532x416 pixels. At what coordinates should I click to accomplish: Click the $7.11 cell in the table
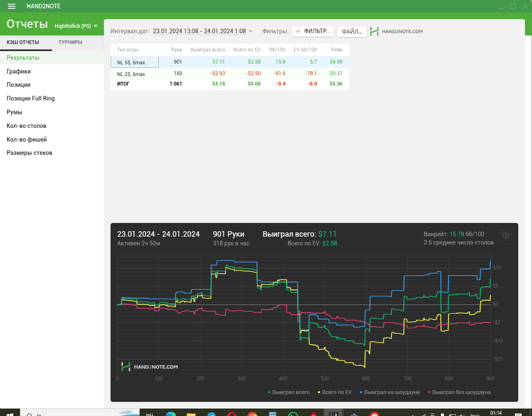(x=219, y=62)
